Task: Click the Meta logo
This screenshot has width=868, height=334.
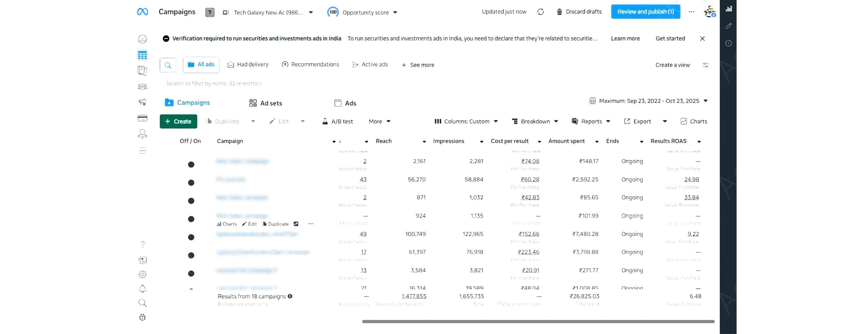Action: point(143,12)
